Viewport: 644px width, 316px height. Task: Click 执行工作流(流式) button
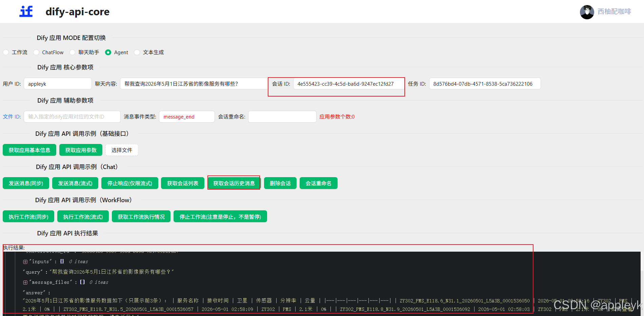83,217
